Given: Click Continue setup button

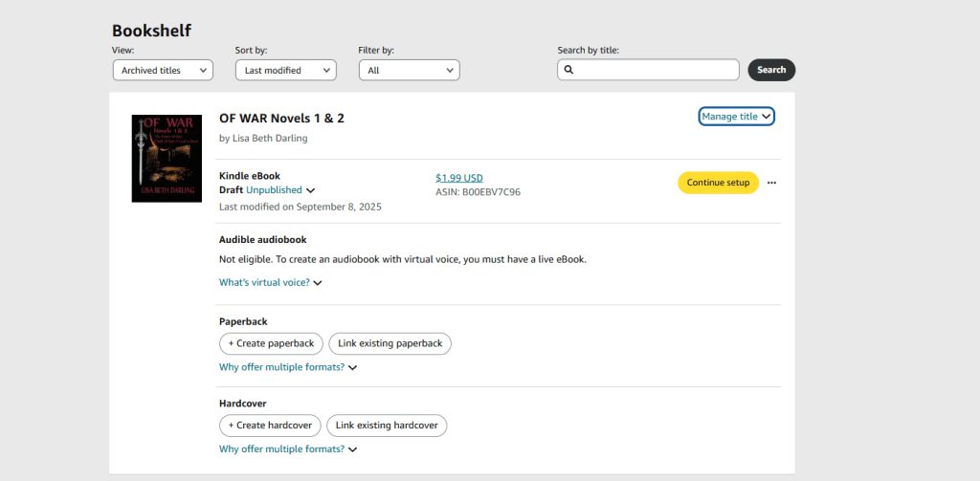Looking at the screenshot, I should tap(718, 183).
